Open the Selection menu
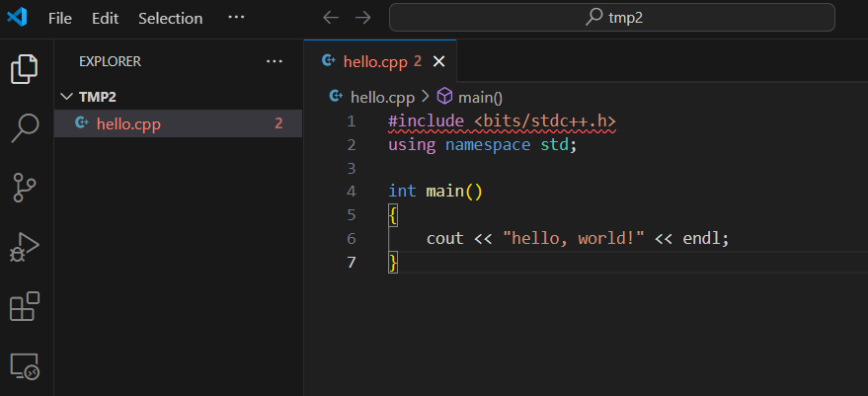 171,19
